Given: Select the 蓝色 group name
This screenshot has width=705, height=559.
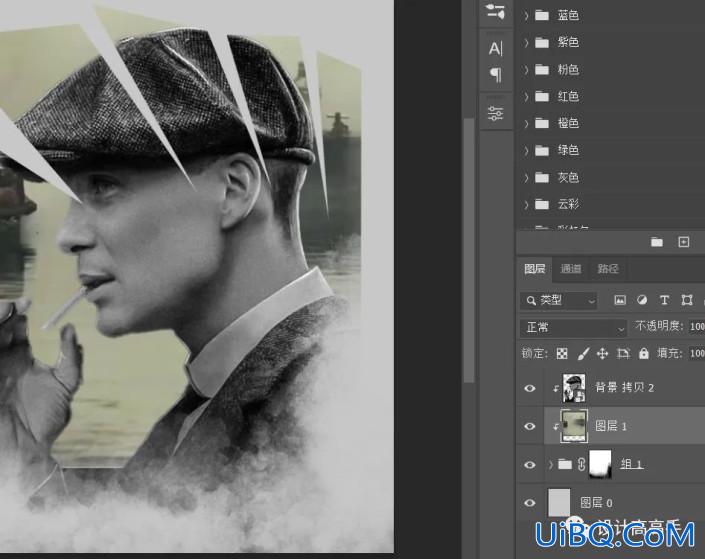Looking at the screenshot, I should coord(568,16).
